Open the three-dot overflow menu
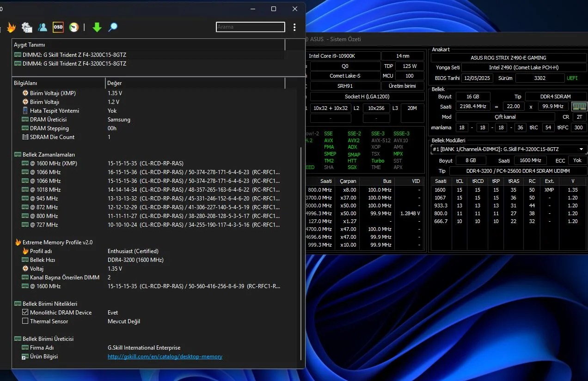The width and height of the screenshot is (588, 381). (294, 27)
